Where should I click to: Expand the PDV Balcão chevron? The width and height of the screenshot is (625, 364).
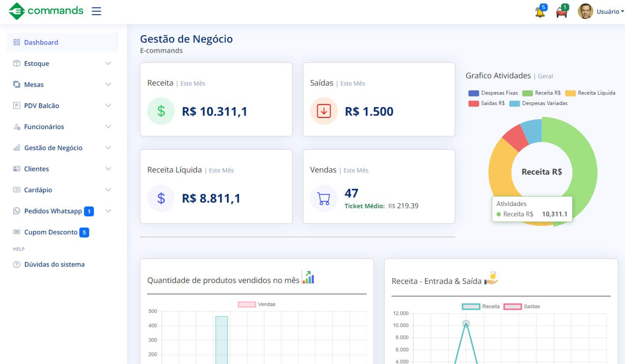tap(108, 106)
